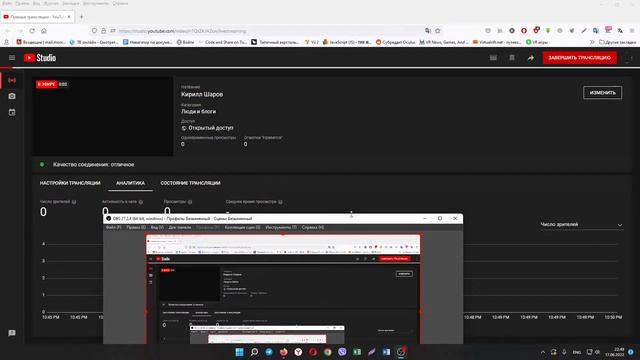Click the Firefox home icon
The width and height of the screenshot is (640, 360).
pos(44,31)
